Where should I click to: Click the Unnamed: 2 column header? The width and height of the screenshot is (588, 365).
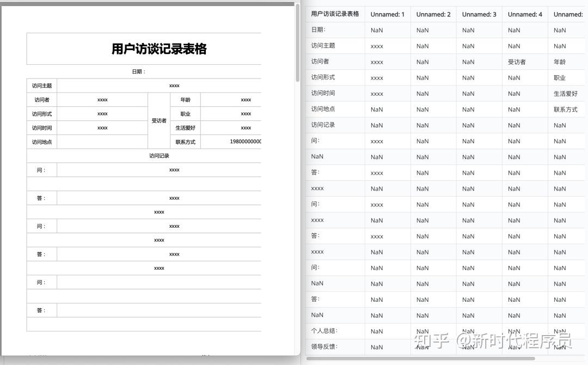tap(433, 14)
